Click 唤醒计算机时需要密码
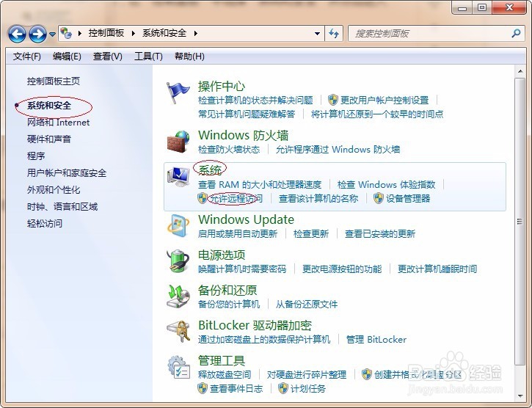The width and height of the screenshot is (532, 408). [242, 269]
